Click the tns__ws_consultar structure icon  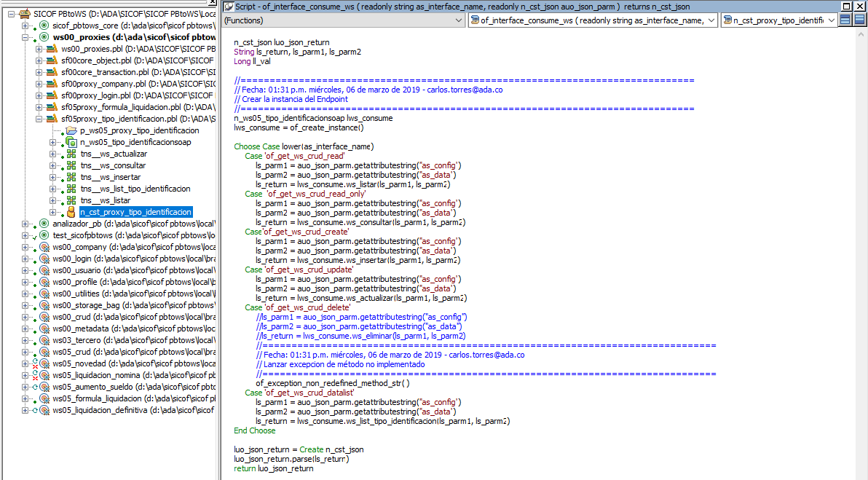(71, 165)
